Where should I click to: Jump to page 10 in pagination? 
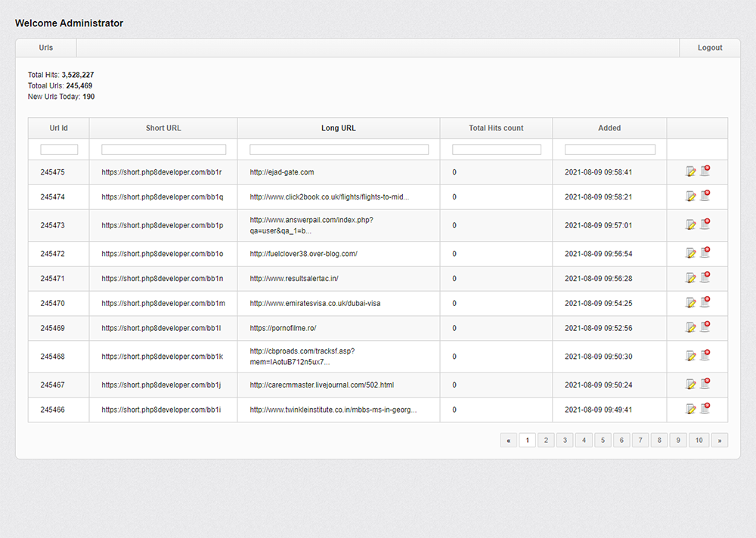click(699, 440)
